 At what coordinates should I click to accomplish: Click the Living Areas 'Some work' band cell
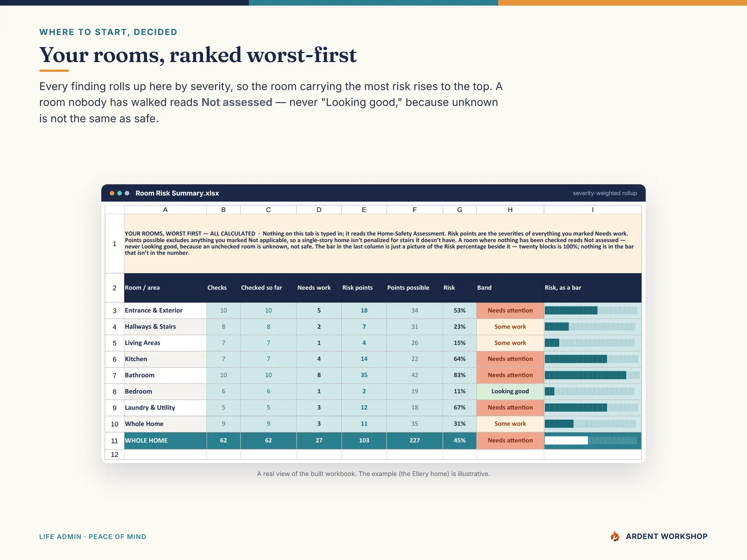510,343
